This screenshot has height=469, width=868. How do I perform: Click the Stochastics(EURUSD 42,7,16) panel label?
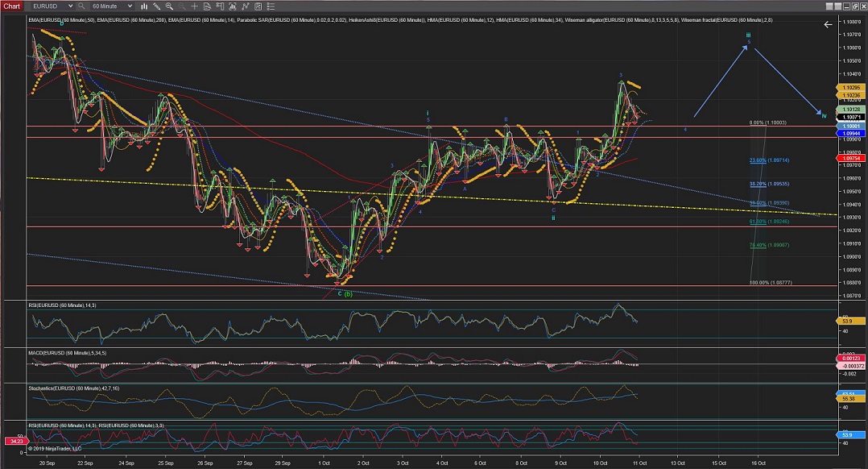coord(72,388)
